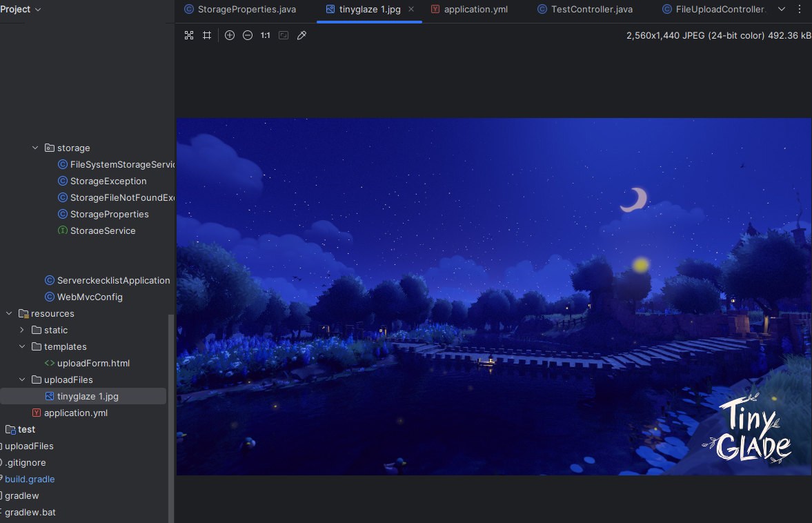Click StorageProperties.java tab class icon
The height and width of the screenshot is (523, 812).
coord(190,10)
